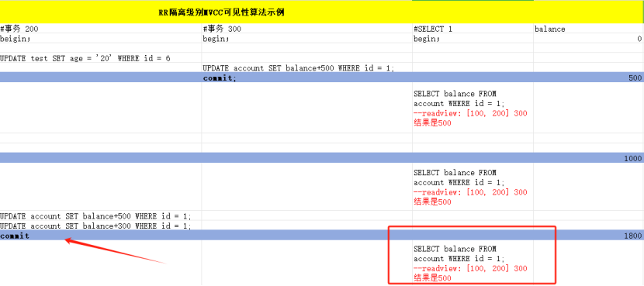
Task: Select 'begin;' under the SELECT 1 header
Action: tap(473, 39)
